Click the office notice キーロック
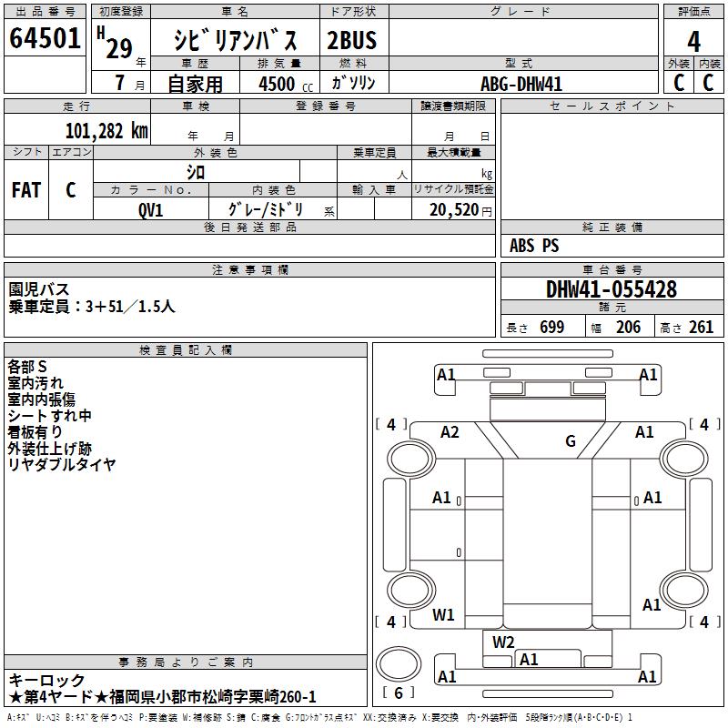Screen dimensions: 728x728 46,680
